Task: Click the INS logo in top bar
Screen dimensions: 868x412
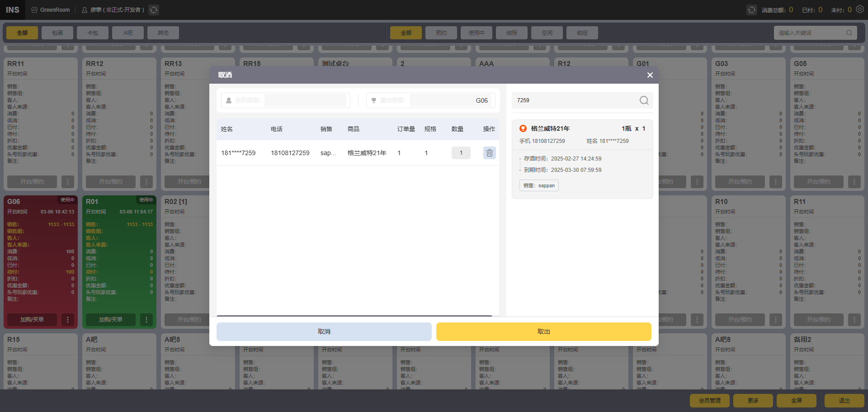Action: [x=13, y=9]
